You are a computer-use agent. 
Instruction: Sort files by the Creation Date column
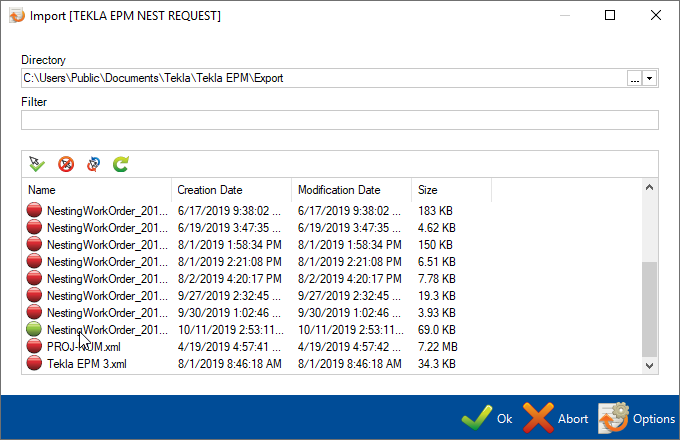pyautogui.click(x=230, y=190)
